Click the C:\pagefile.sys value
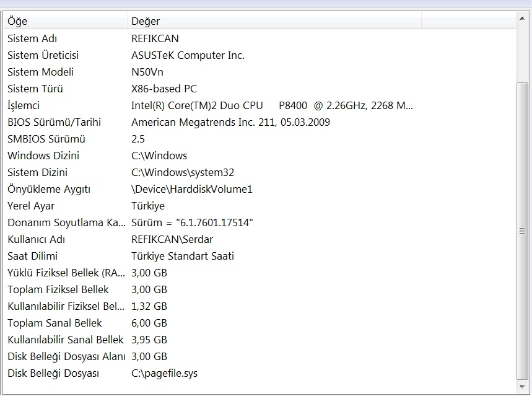This screenshot has width=532, height=396. pos(164,373)
